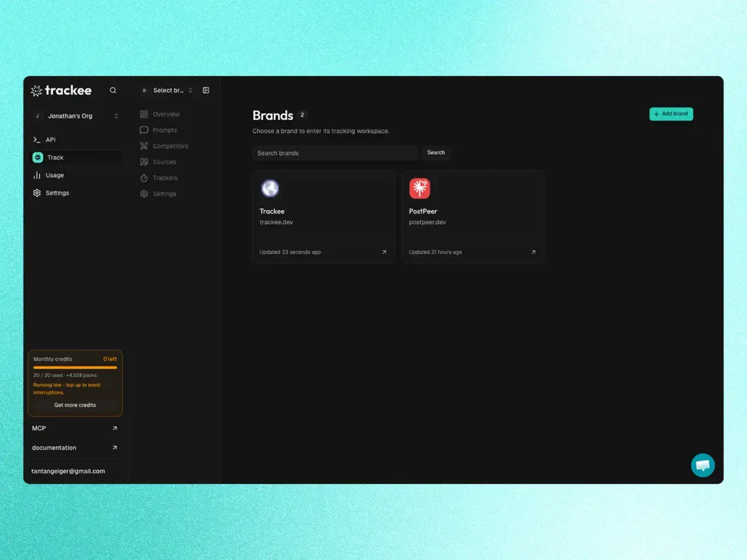The height and width of the screenshot is (560, 747).
Task: Click the main Settings gear icon
Action: (37, 193)
